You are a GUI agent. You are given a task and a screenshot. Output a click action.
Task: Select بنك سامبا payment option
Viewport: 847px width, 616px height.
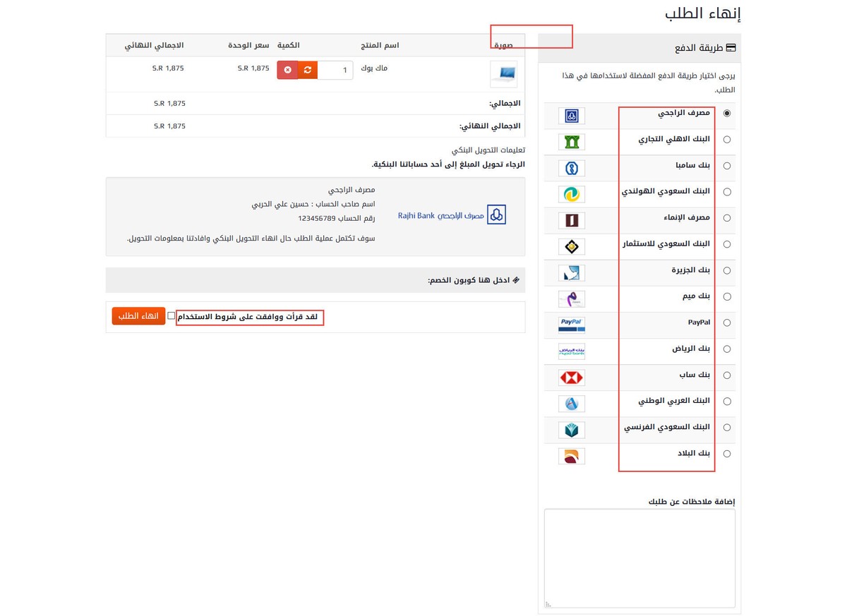coord(726,165)
